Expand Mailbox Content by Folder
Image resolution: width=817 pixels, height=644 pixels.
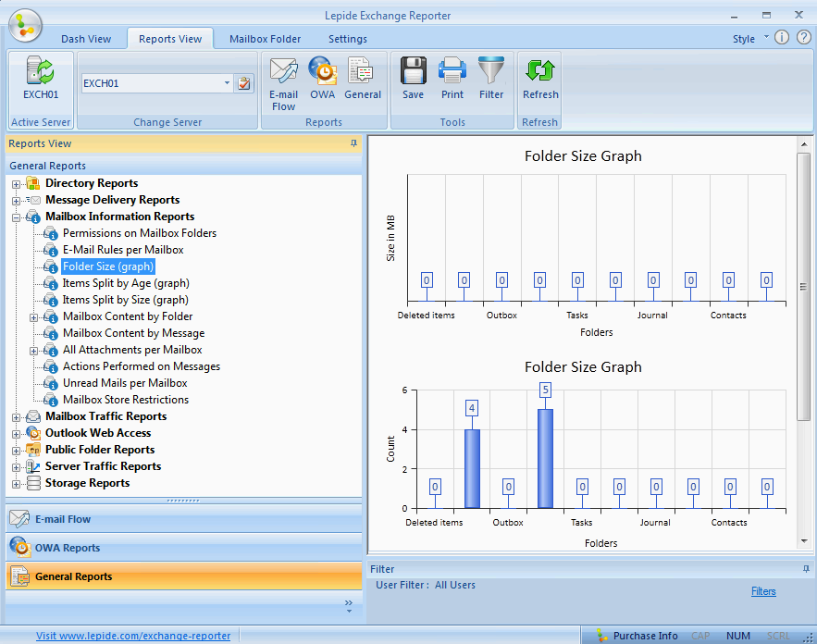(34, 317)
